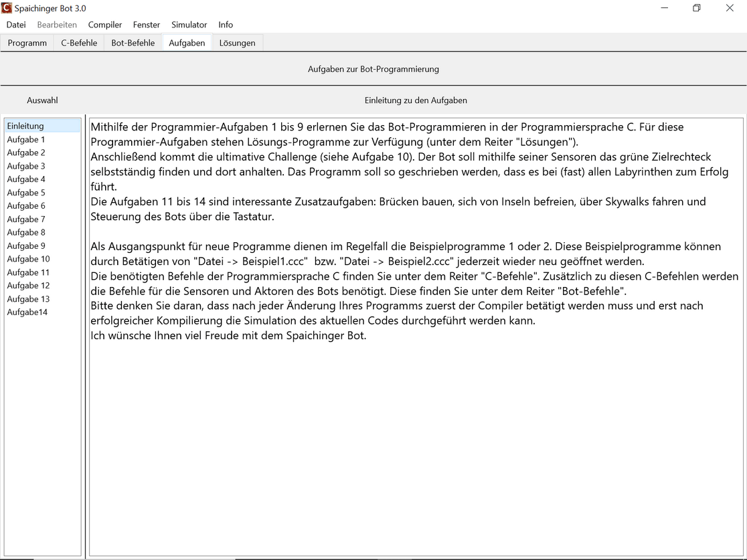Select Aufgabe 6 in the list
This screenshot has width=747, height=560.
[x=43, y=205]
